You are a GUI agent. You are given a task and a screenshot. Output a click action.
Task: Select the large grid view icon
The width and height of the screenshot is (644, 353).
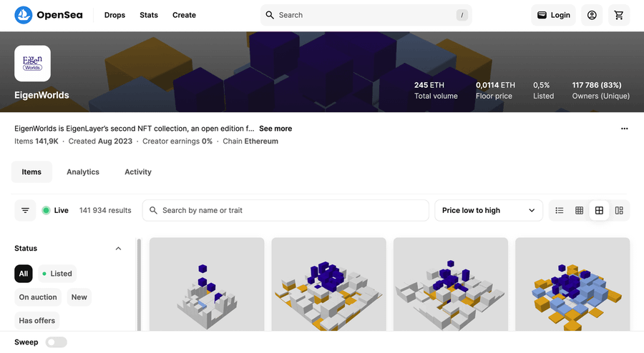click(x=599, y=211)
